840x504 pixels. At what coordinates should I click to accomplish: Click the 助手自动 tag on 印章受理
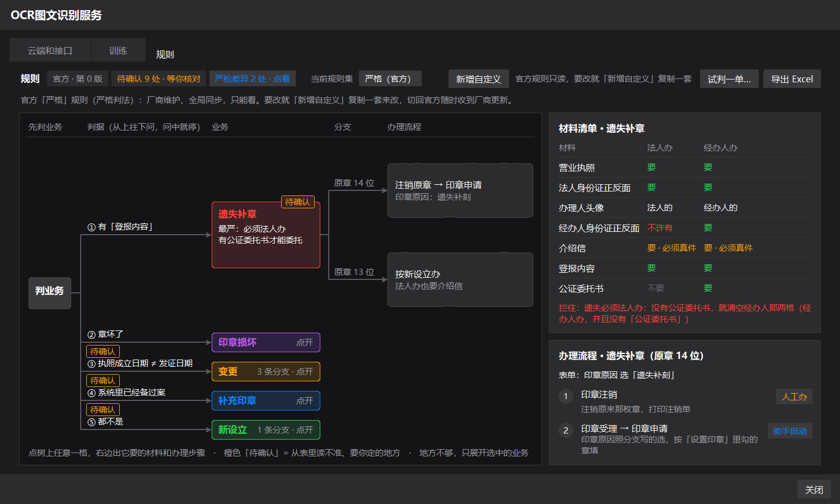point(790,431)
